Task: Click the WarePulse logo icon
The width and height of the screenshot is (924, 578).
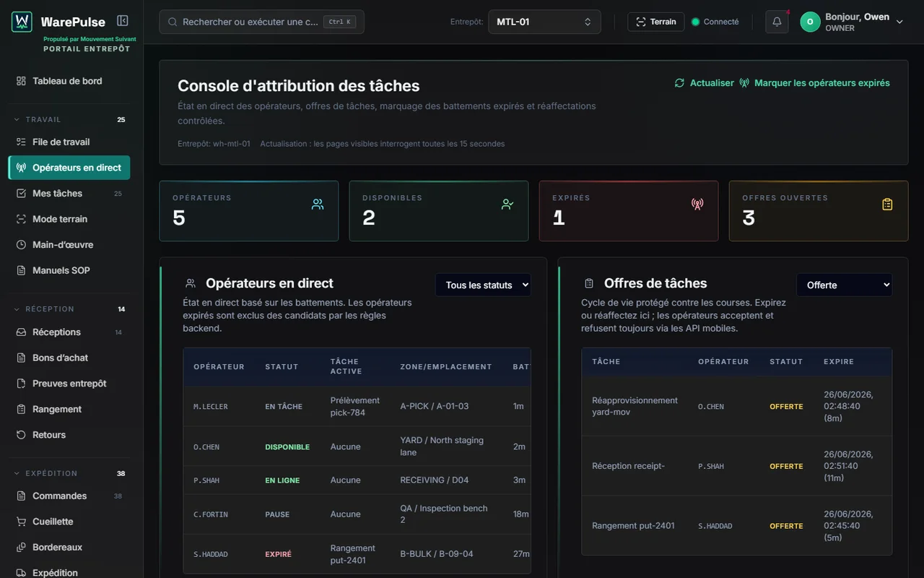Action: pyautogui.click(x=22, y=22)
